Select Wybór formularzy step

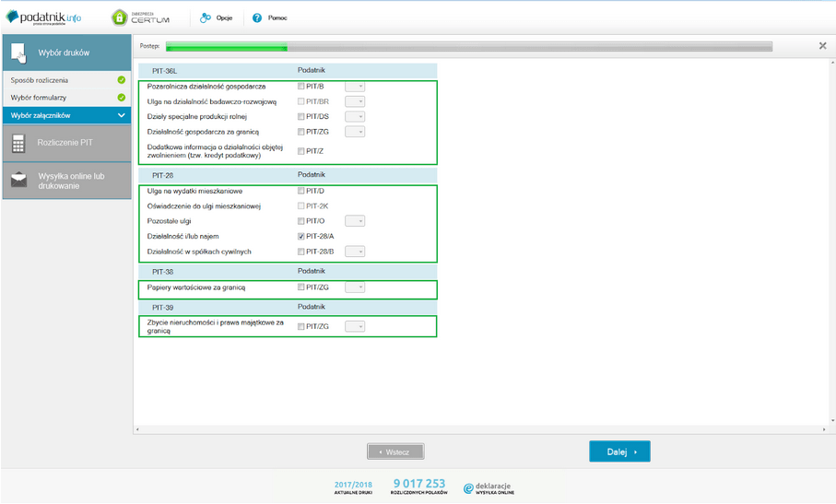[39, 98]
